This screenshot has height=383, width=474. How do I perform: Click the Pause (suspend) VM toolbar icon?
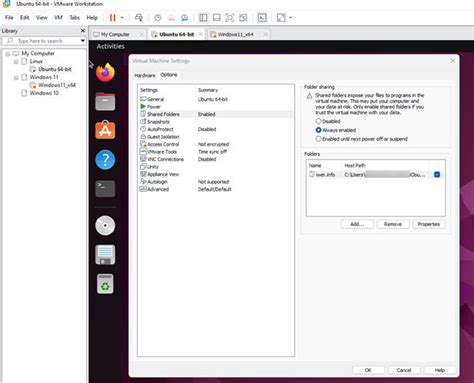click(x=113, y=18)
